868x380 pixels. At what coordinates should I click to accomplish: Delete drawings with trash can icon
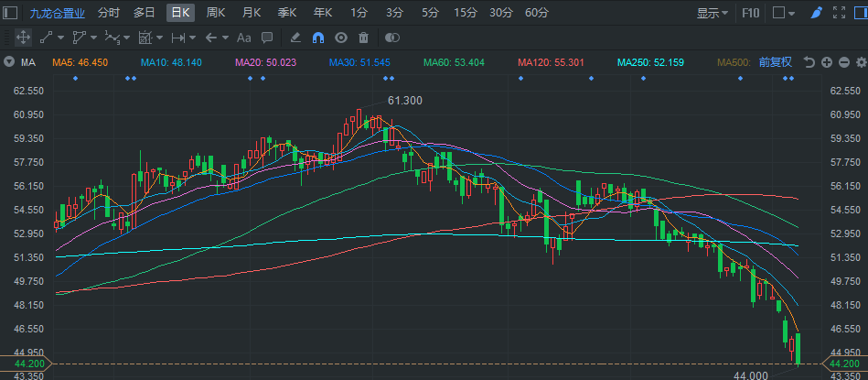click(363, 38)
